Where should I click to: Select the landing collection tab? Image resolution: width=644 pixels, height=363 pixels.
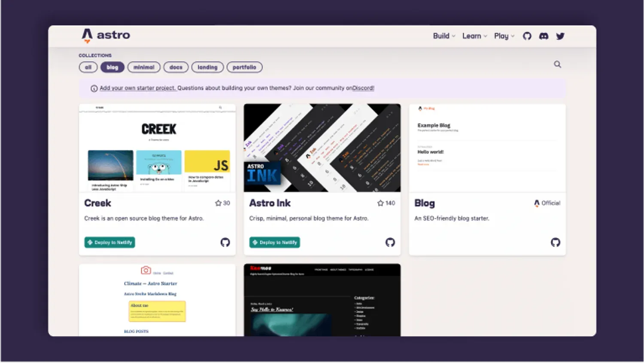coord(207,67)
